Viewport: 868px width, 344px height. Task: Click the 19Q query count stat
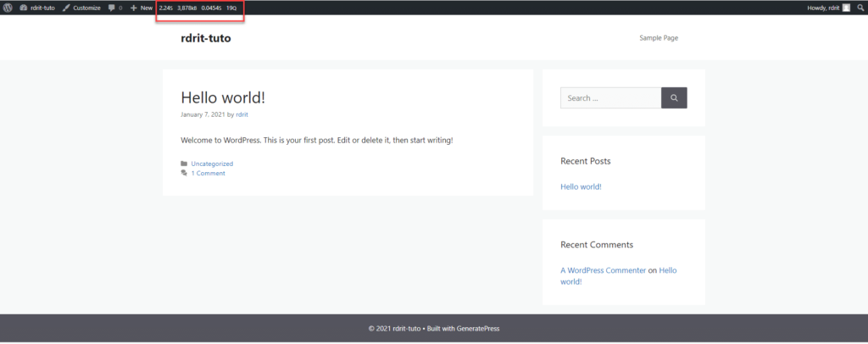click(231, 8)
